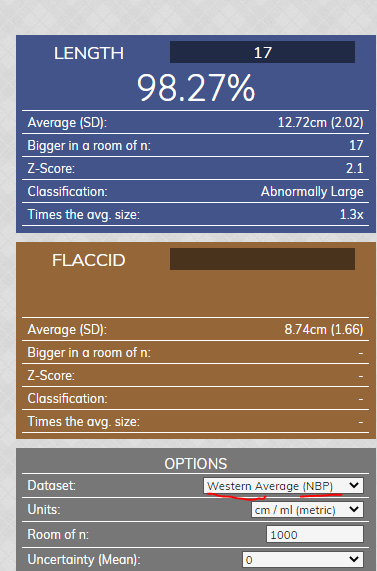This screenshot has height=571, width=377.
Task: Click the Abnormally Large classification text
Action: (x=312, y=192)
